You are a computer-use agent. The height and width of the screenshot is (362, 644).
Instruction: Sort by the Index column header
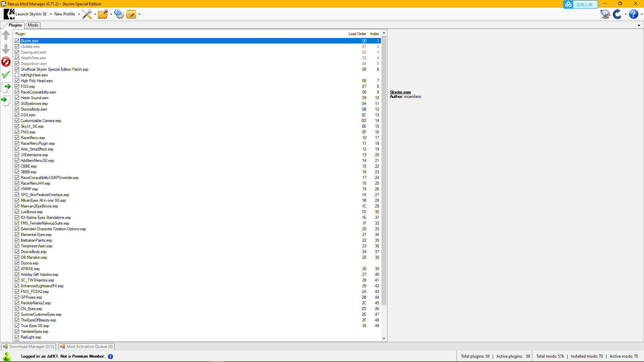374,34
